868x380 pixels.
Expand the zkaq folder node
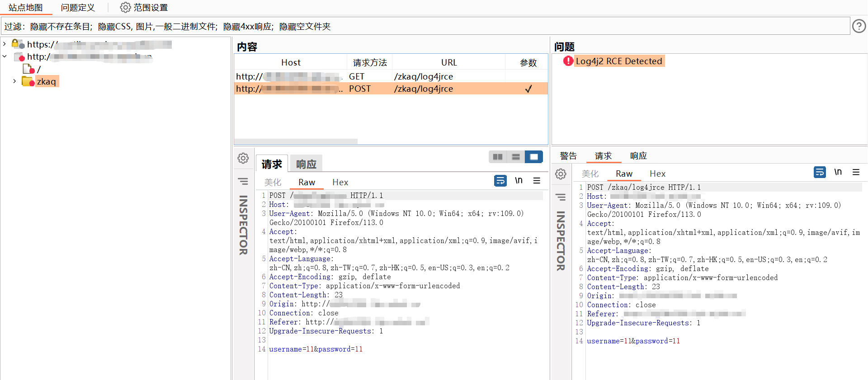[14, 81]
